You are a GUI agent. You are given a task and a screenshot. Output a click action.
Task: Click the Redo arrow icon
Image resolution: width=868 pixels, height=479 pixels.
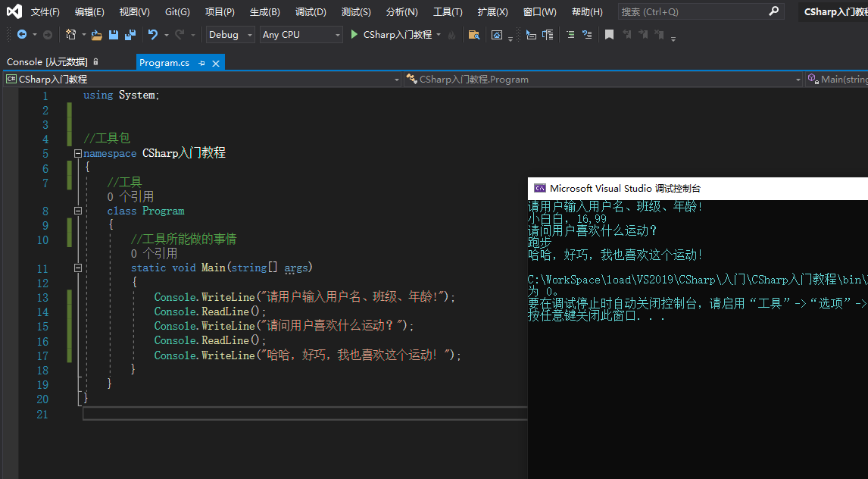click(x=180, y=34)
